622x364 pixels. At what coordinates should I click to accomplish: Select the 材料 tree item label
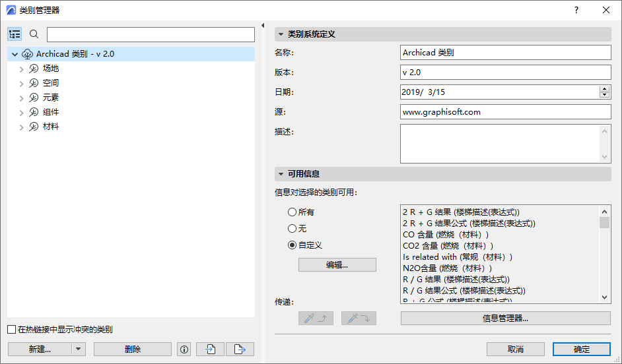(51, 127)
